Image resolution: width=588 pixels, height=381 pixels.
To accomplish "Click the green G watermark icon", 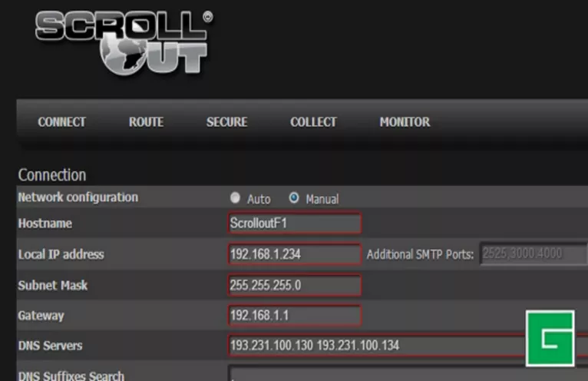I will (550, 338).
